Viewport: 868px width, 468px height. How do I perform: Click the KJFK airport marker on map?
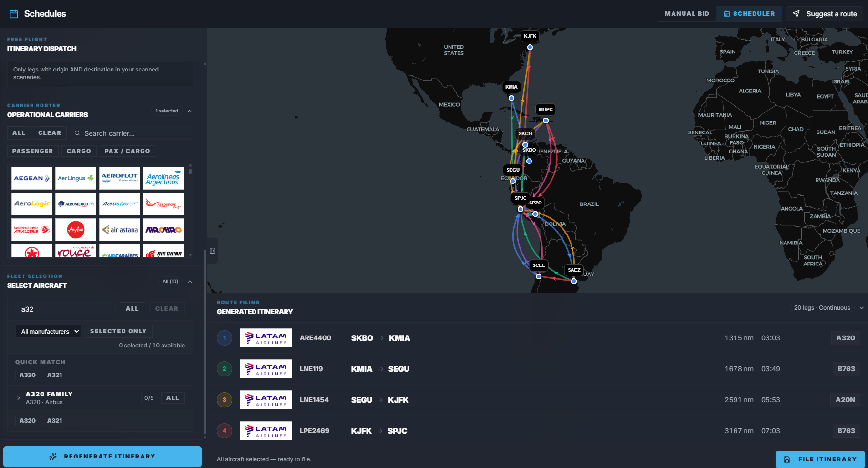pyautogui.click(x=530, y=47)
